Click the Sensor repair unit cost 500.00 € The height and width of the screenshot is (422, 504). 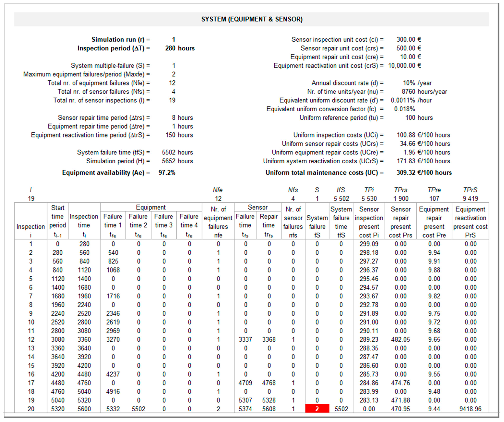click(409, 48)
